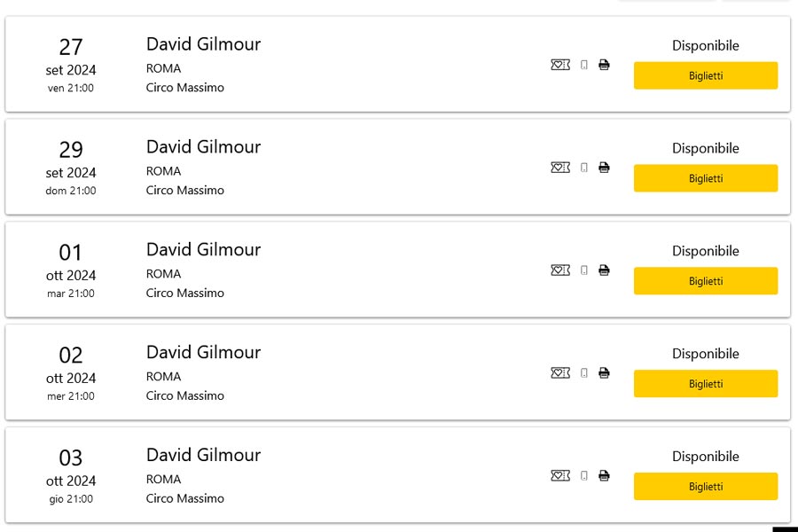
Task: Click the printer icon for 01 ott show
Action: coord(604,270)
